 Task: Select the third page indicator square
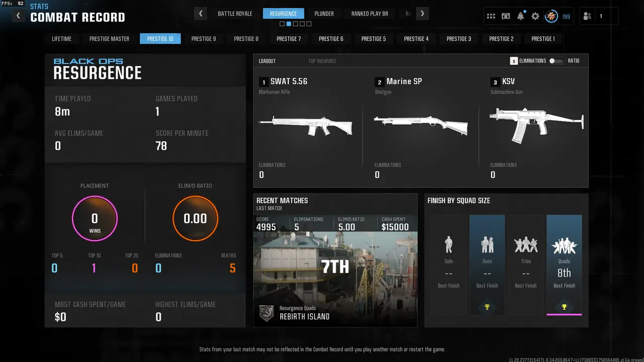[295, 24]
